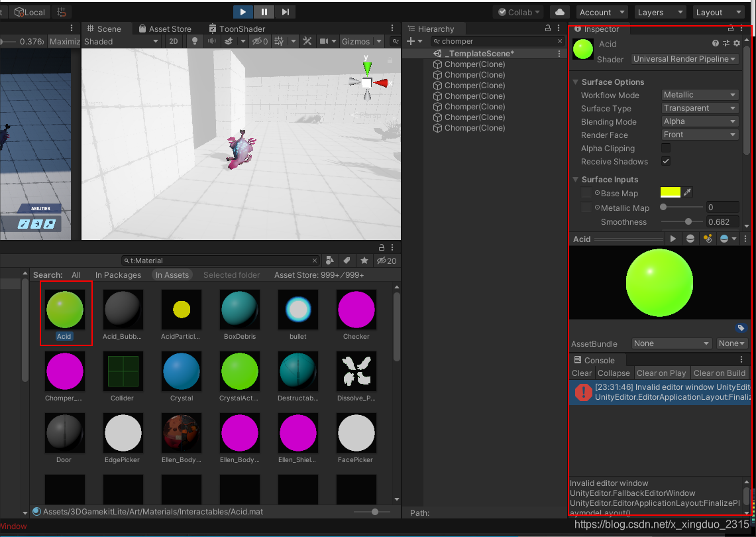Open Shaded draw mode dropdown
756x537 pixels.
click(121, 42)
